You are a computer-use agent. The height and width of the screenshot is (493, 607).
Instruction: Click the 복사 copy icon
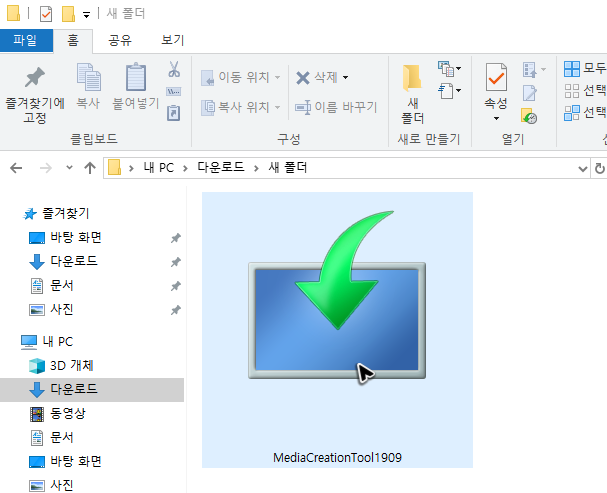pyautogui.click(x=89, y=77)
